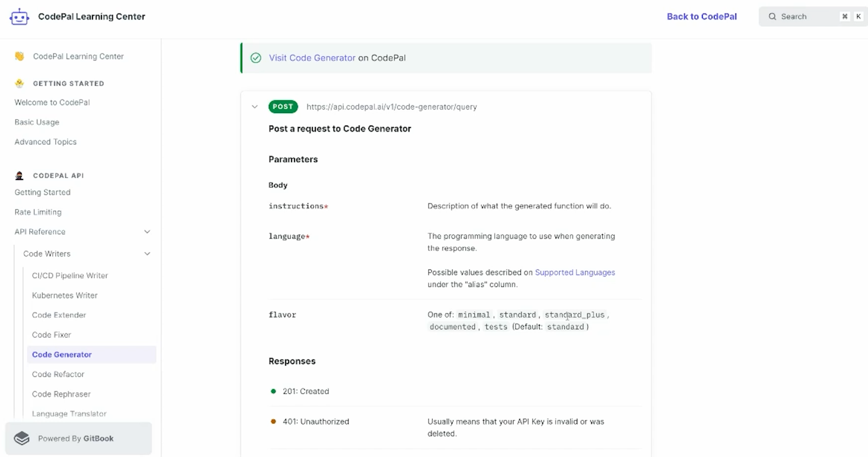Go to Basic Usage page
Viewport: 868px width, 457px height.
(x=37, y=122)
